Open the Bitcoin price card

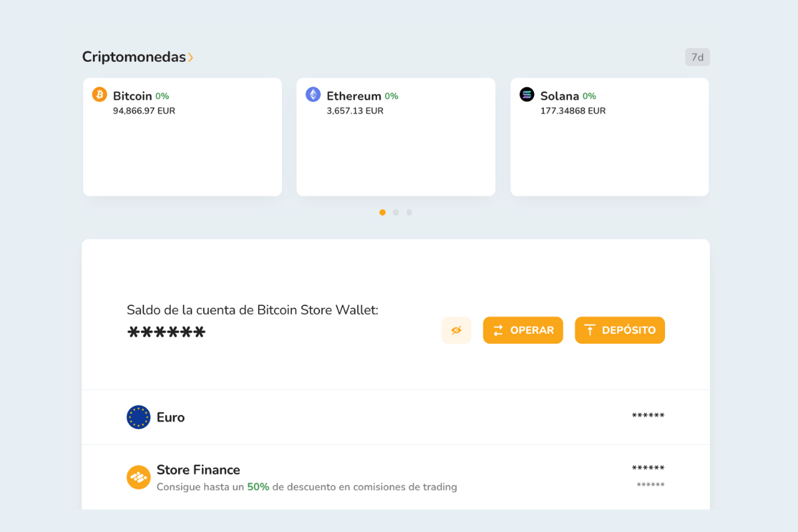click(x=182, y=136)
